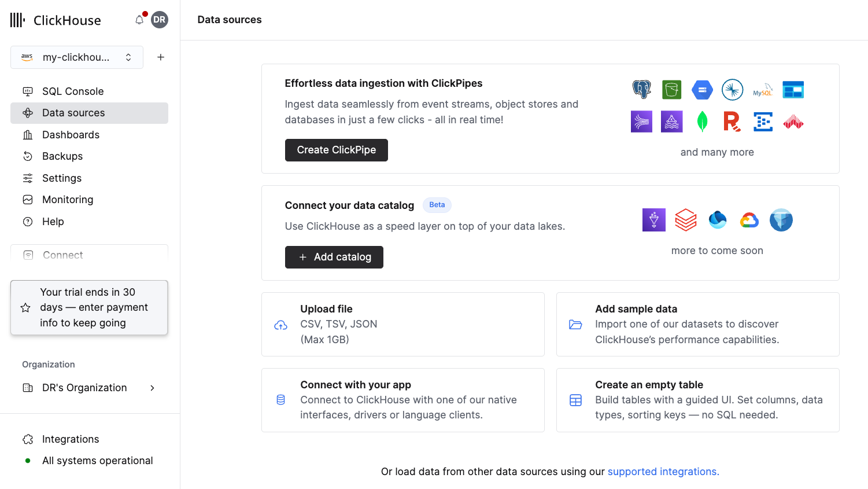
Task: Click the 'more to come soon' text
Action: (x=717, y=251)
